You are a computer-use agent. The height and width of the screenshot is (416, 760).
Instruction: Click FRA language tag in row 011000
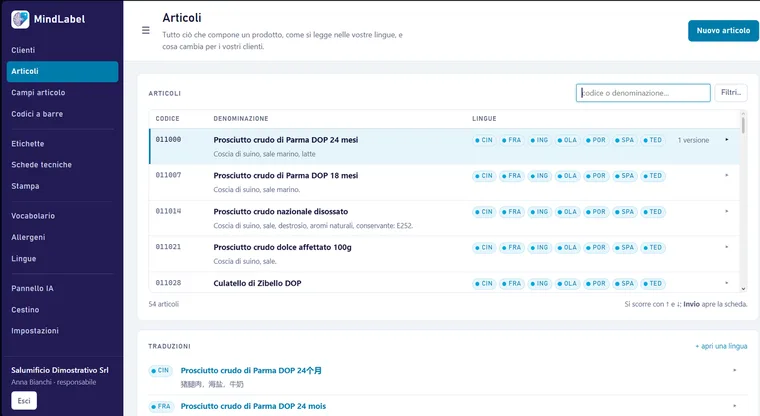pos(511,140)
